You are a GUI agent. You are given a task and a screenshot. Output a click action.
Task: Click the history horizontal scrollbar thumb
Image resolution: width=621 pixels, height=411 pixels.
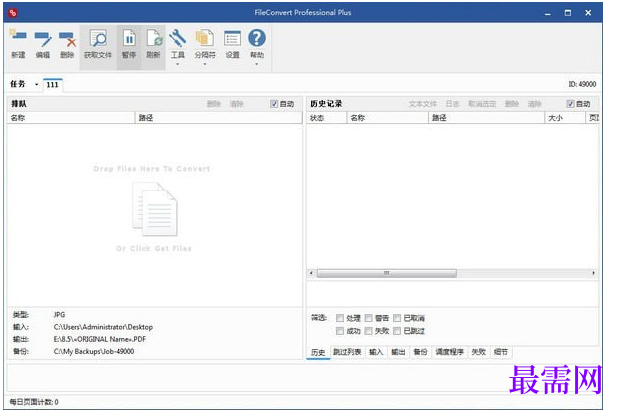(x=387, y=273)
